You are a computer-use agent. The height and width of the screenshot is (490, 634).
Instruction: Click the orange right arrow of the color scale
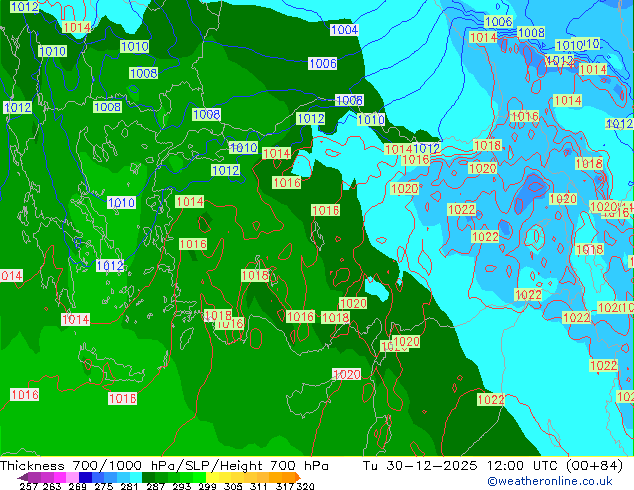coord(298,477)
